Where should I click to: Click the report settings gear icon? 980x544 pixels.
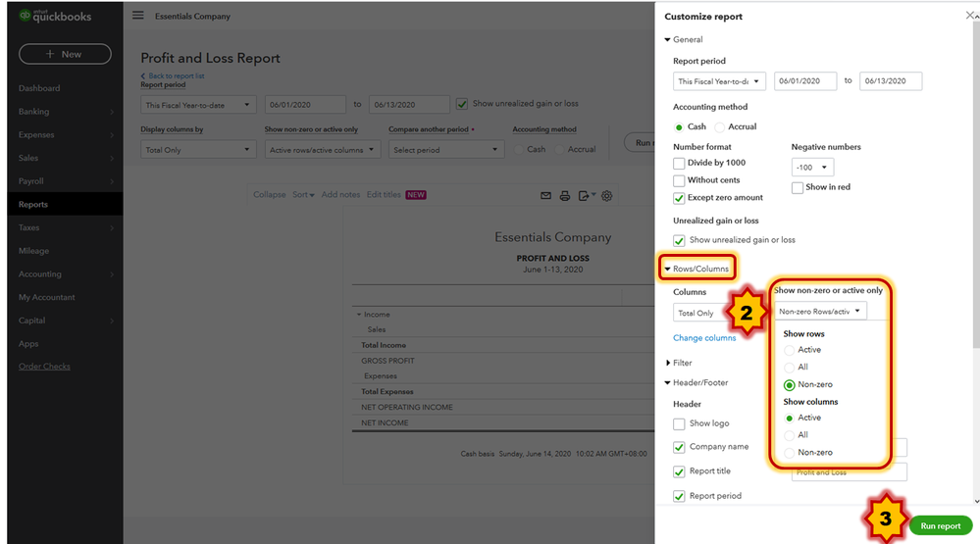tap(607, 195)
